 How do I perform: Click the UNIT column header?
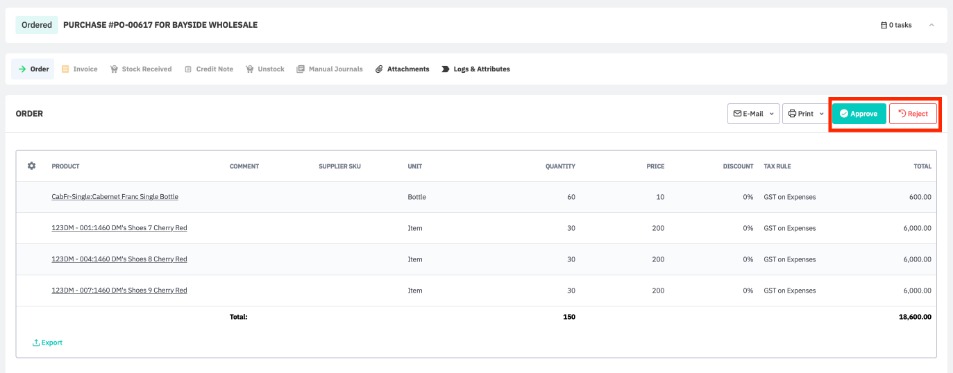415,166
